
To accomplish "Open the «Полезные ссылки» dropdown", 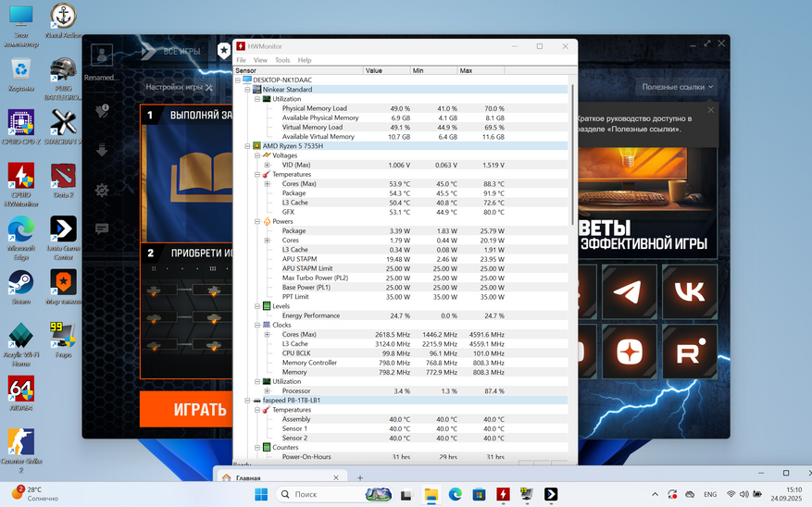I will point(678,87).
